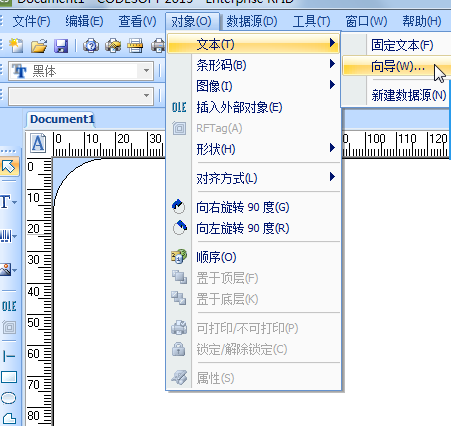Open the empty combo box below font
451x426 pixels.
point(146,96)
